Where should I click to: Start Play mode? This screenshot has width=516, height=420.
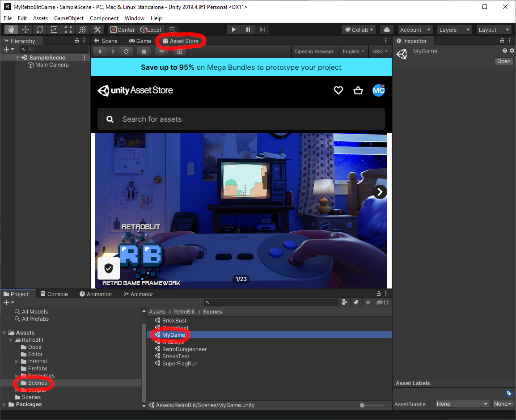[x=234, y=30]
